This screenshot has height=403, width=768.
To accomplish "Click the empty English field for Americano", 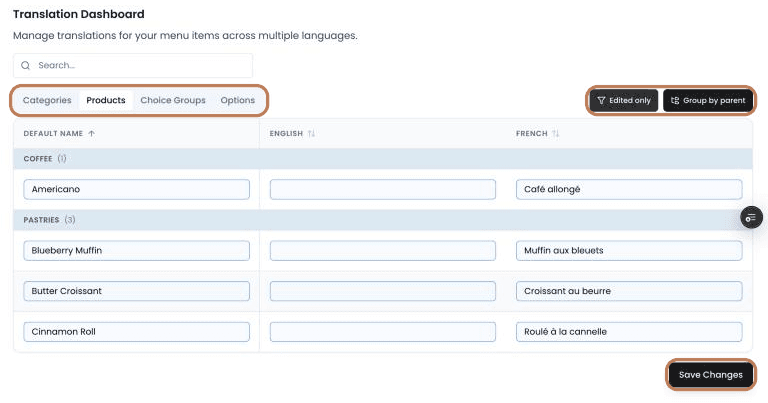I will [383, 189].
